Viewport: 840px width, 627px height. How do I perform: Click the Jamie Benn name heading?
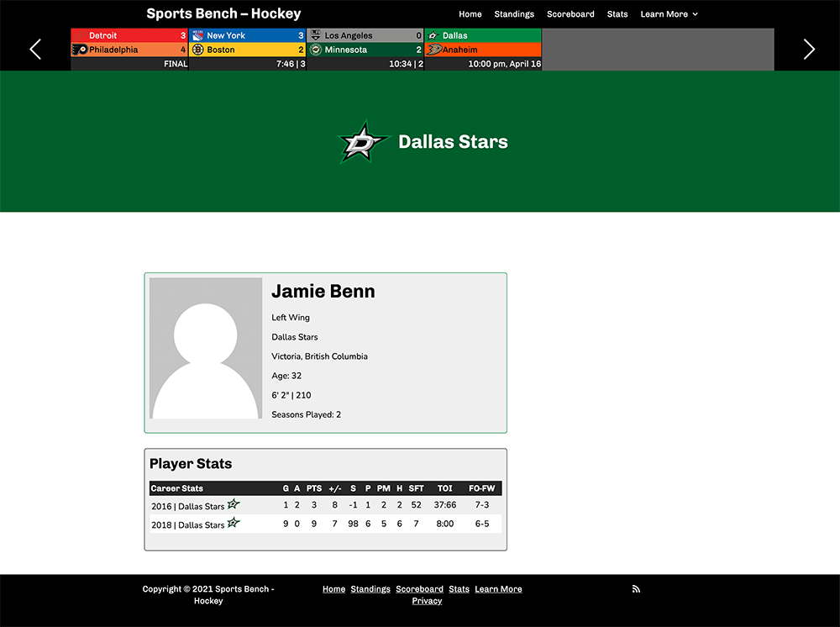(323, 291)
